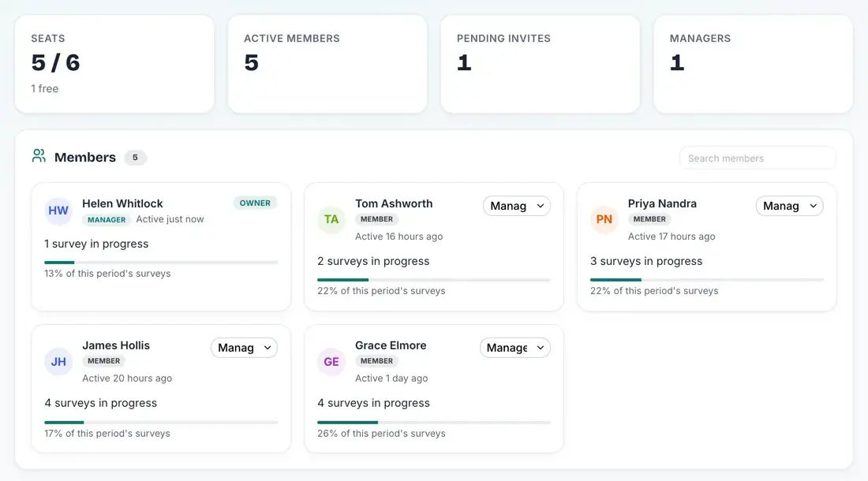868x481 pixels.
Task: Click "Active 16 hours ago" text
Action: click(398, 237)
